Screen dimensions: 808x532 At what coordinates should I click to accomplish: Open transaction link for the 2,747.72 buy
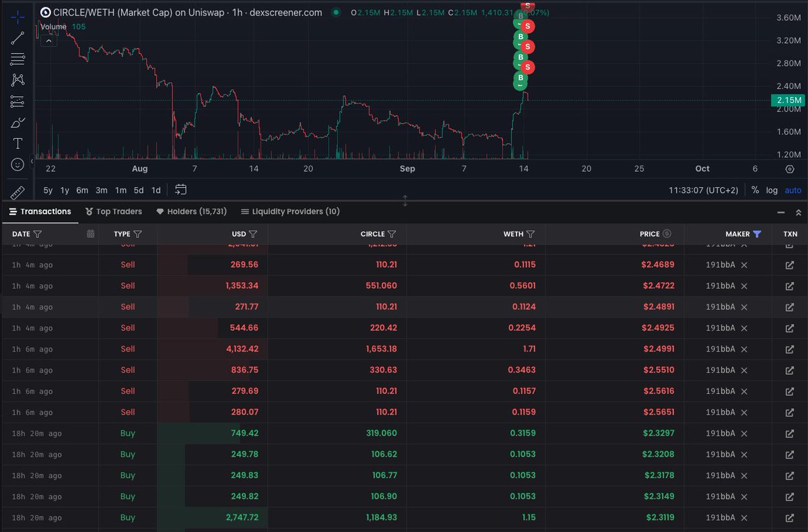pyautogui.click(x=790, y=518)
